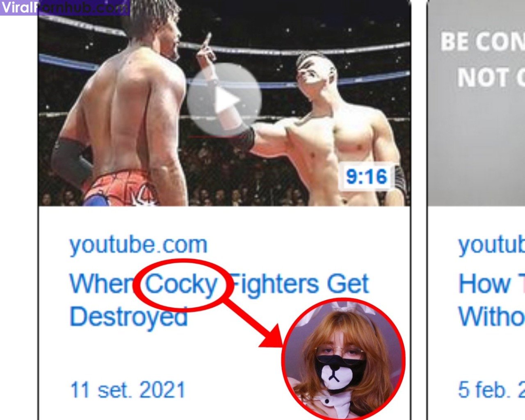Click the 9:16 duration badge
Viewport: 525px width, 420px height.
click(x=366, y=177)
